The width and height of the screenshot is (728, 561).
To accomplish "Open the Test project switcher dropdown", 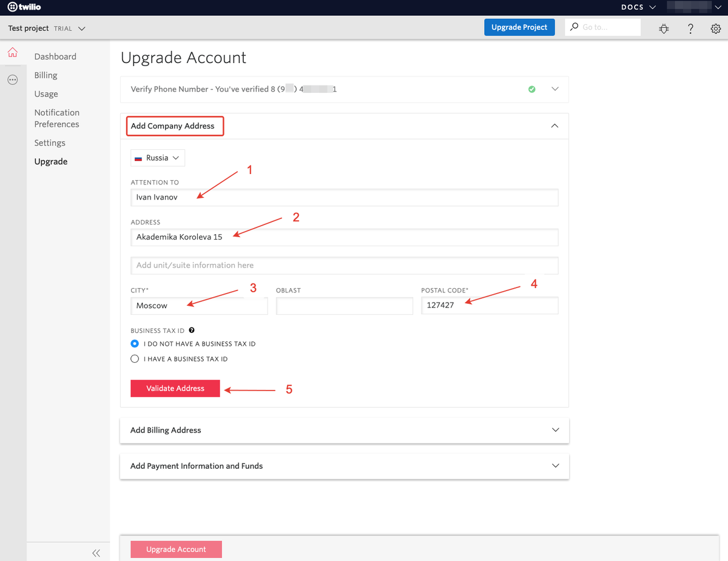I will pos(47,28).
